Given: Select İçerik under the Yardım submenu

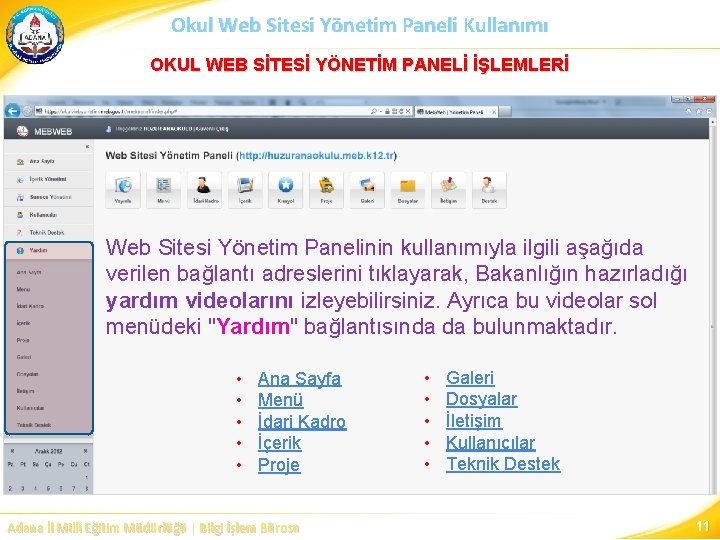Looking at the screenshot, I should [x=23, y=323].
